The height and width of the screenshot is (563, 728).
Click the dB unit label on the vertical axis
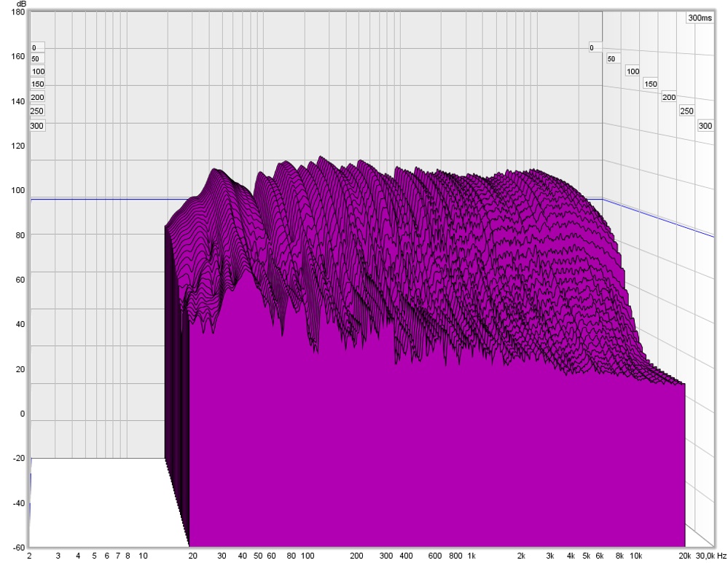click(21, 4)
